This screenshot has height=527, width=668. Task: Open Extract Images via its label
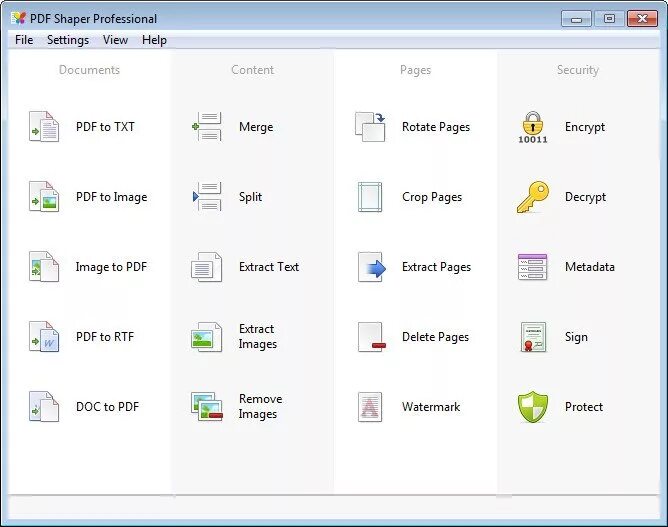pyautogui.click(x=258, y=336)
